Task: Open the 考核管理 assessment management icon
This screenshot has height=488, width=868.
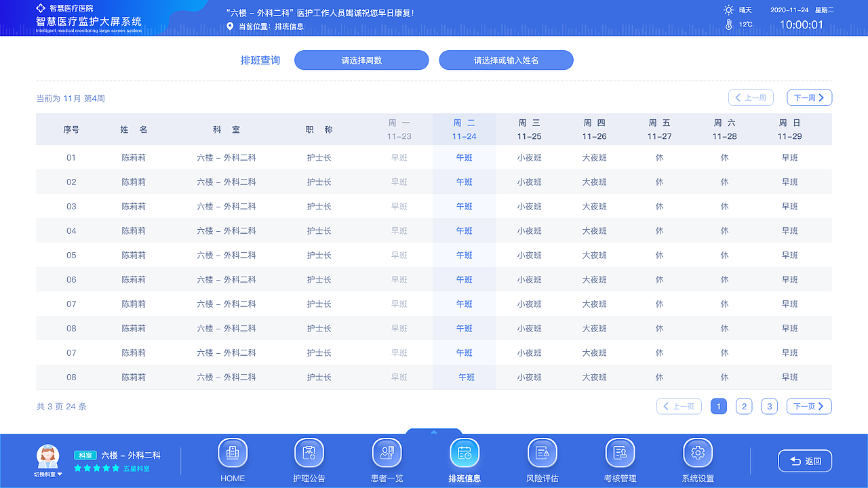Action: pyautogui.click(x=620, y=453)
